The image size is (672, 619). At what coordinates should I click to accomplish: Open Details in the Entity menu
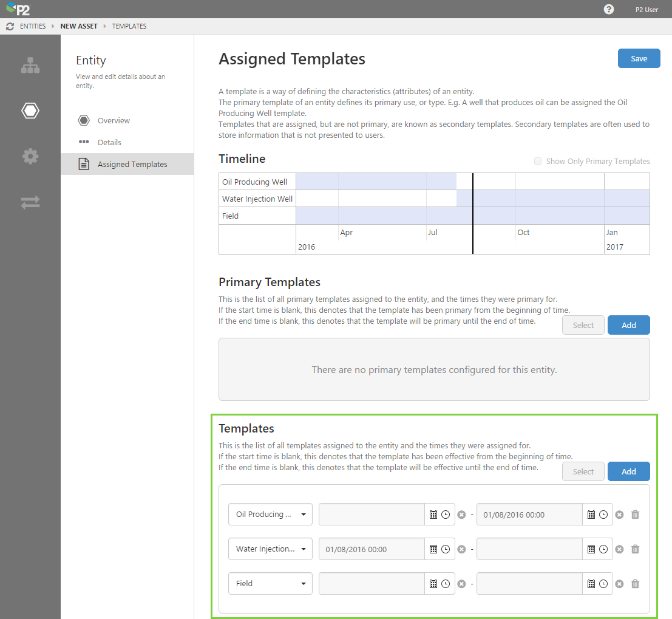pyautogui.click(x=109, y=142)
